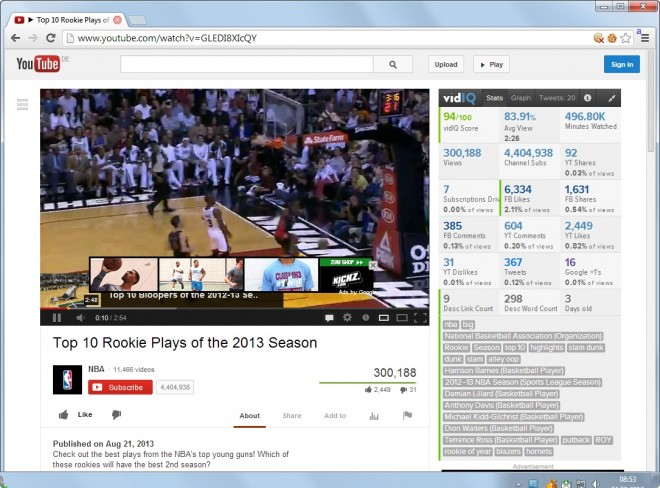
Task: Go back with browser back arrow
Action: [x=16, y=38]
